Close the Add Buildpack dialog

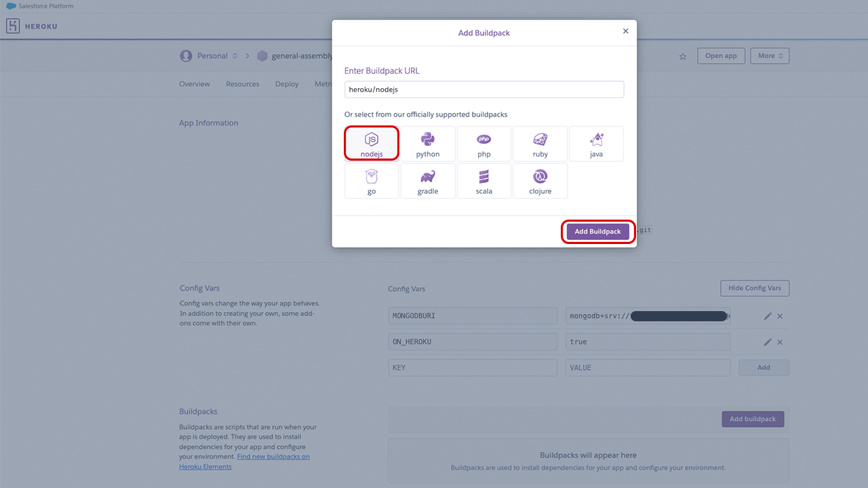pos(625,31)
